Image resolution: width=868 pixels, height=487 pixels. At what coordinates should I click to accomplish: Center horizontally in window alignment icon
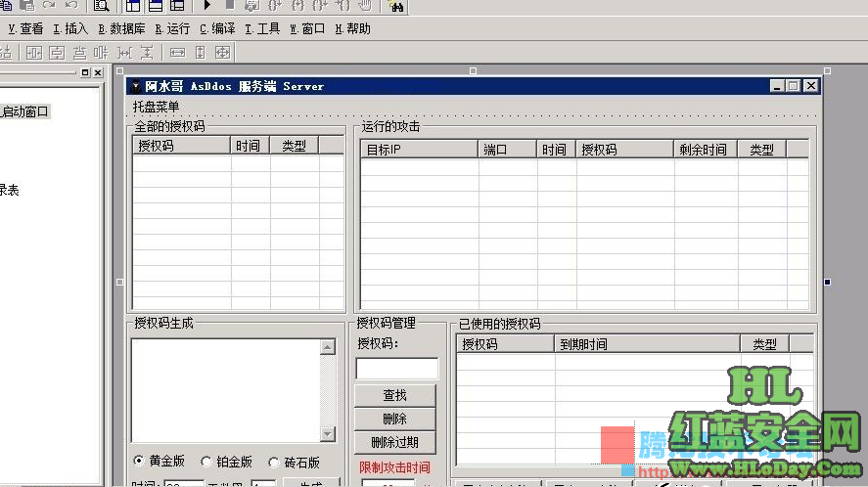(x=34, y=53)
